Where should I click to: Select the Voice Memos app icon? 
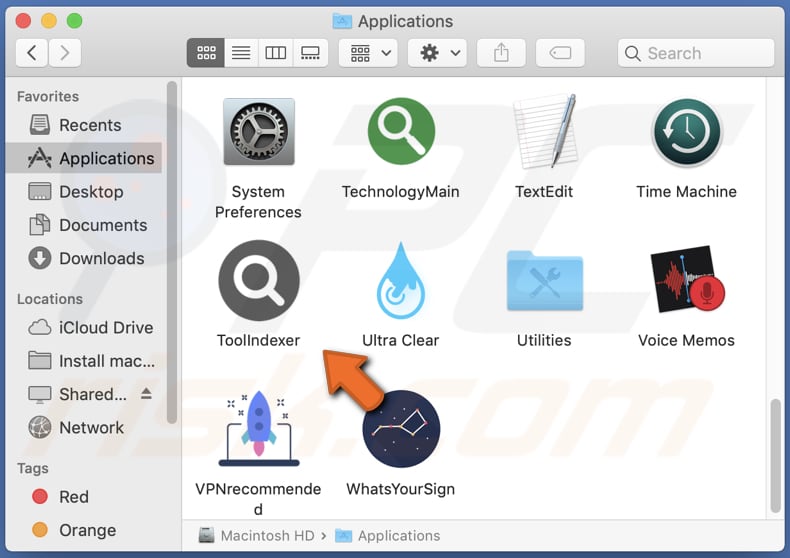tap(687, 280)
